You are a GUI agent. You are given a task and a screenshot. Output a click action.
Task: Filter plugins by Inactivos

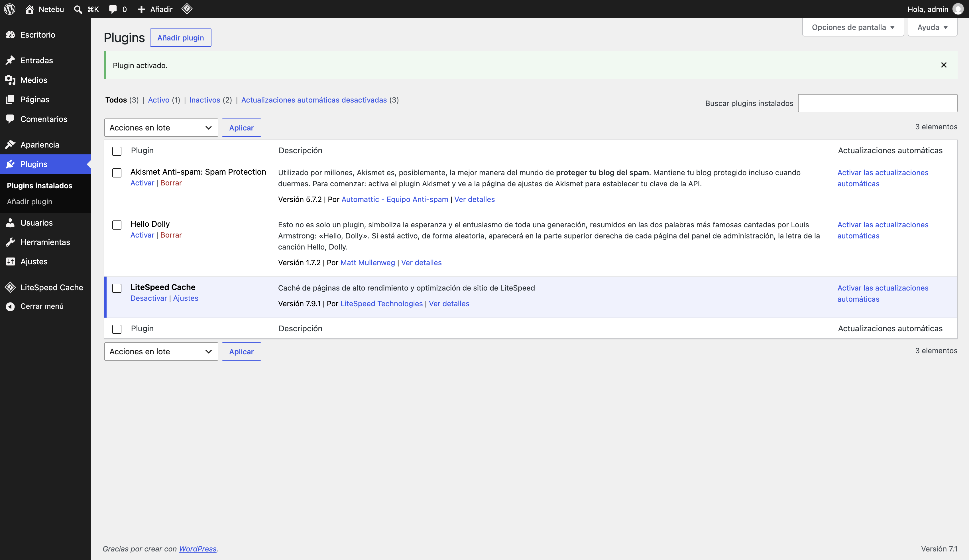(205, 100)
